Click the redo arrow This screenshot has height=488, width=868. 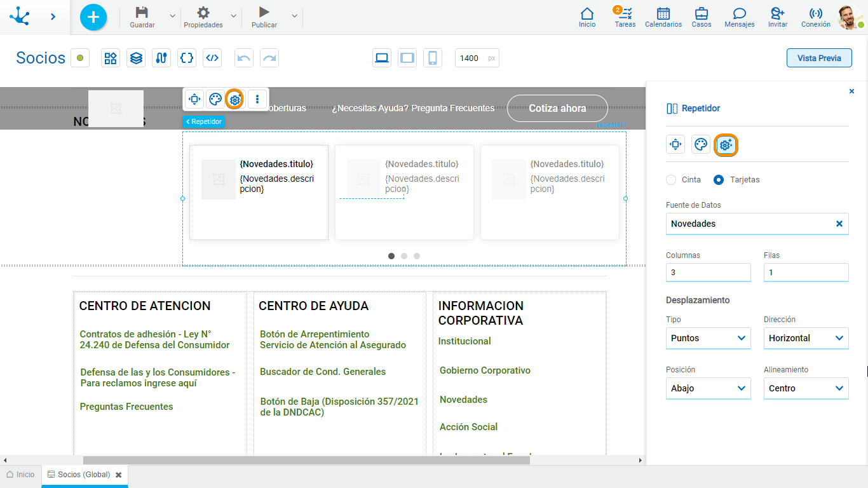[x=269, y=58]
